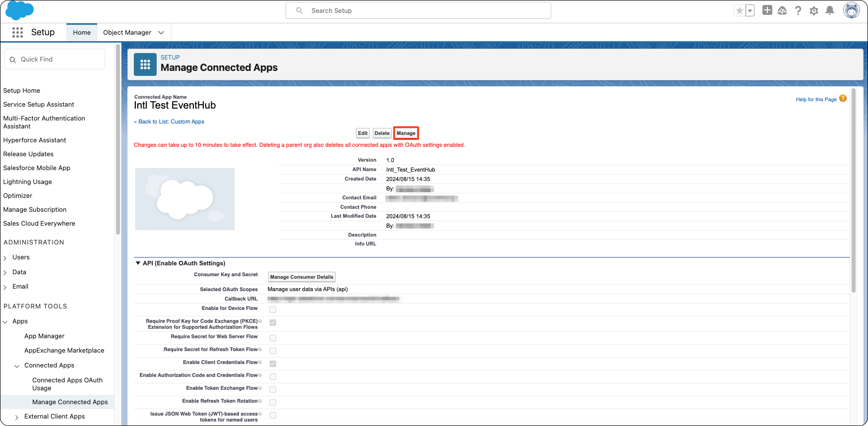Click the Manage button
The image size is (868, 426).
pos(406,133)
